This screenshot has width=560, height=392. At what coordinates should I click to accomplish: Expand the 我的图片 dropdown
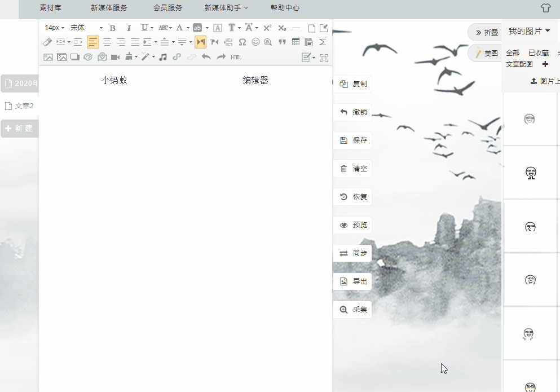tap(529, 31)
